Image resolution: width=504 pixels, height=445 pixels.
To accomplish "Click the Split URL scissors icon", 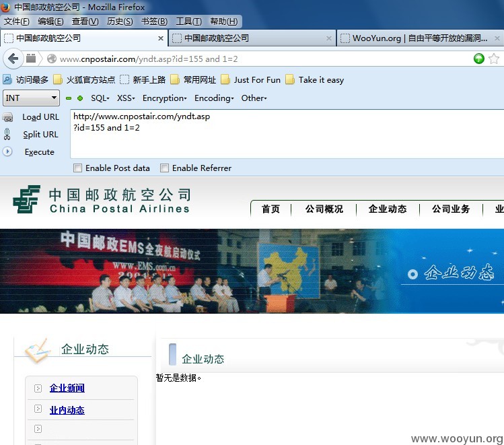I will [7, 134].
